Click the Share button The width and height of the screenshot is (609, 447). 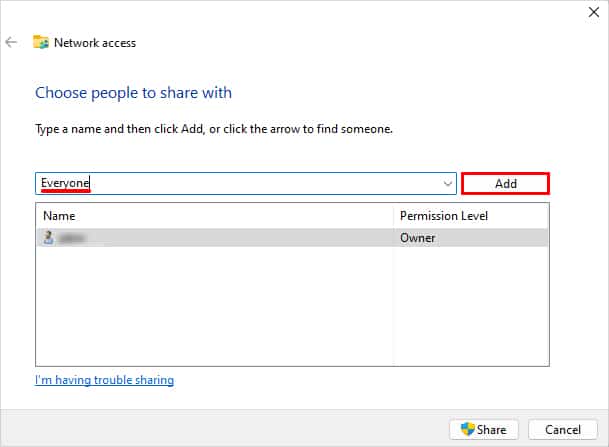(484, 430)
